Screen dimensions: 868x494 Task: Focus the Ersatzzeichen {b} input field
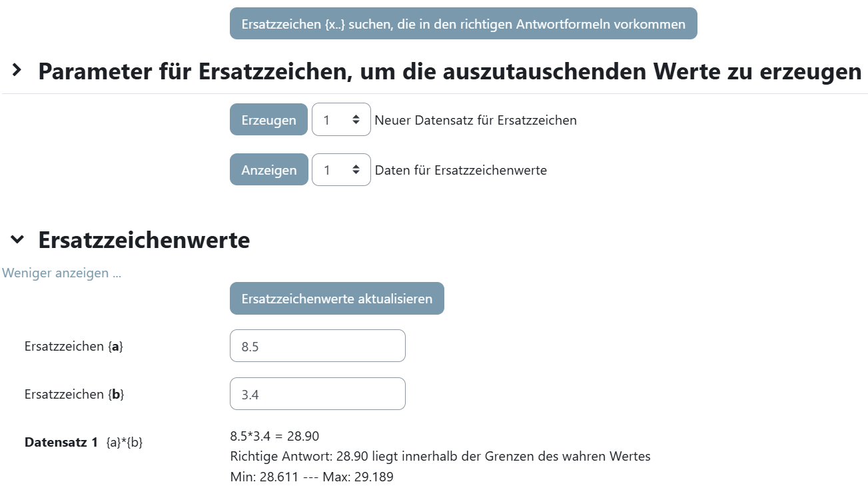point(317,394)
